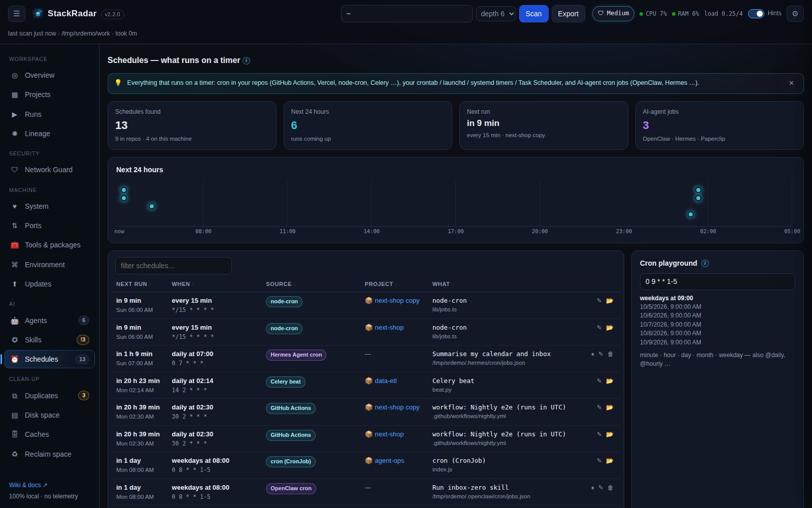Sort the table by SOURCE column
The width and height of the screenshot is (812, 508).
(281, 284)
